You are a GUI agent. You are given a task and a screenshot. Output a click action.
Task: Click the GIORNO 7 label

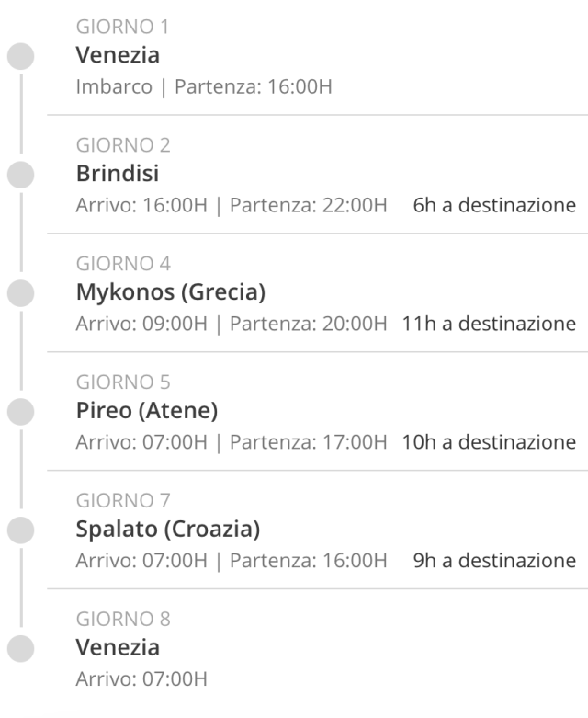(123, 500)
